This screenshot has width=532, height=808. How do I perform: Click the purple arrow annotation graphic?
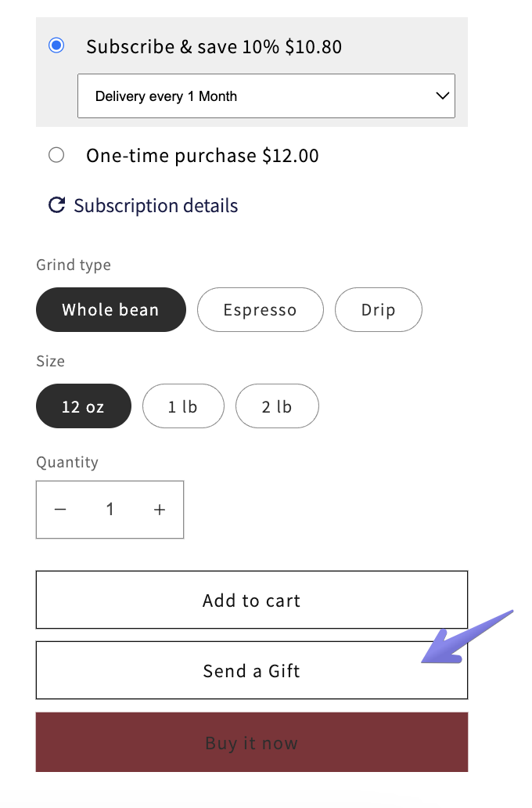pyautogui.click(x=463, y=639)
